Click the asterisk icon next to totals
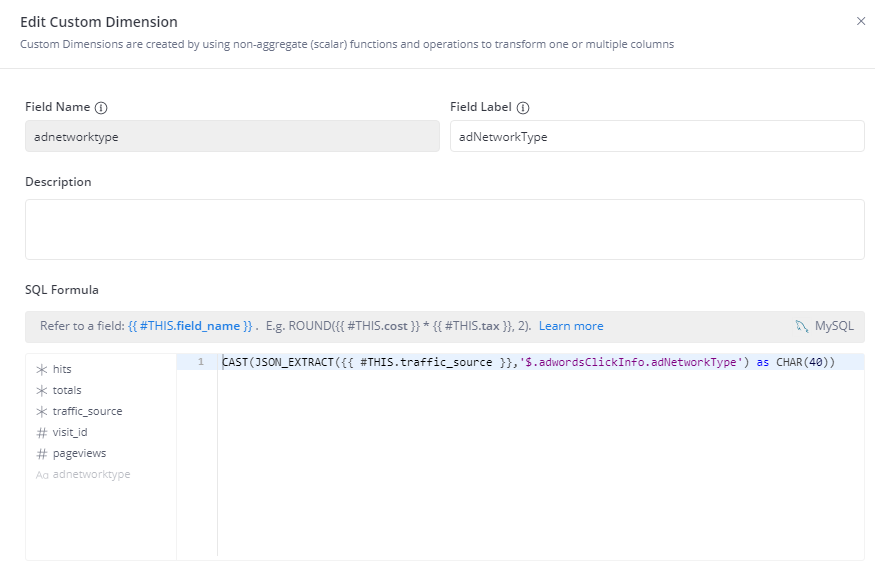Viewport: 875px width, 565px height. click(x=42, y=390)
